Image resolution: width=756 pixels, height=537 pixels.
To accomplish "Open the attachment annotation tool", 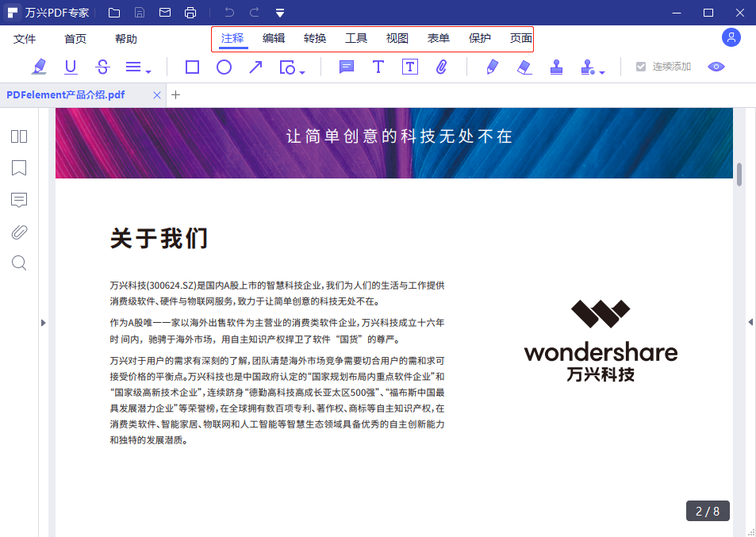I will coord(441,67).
